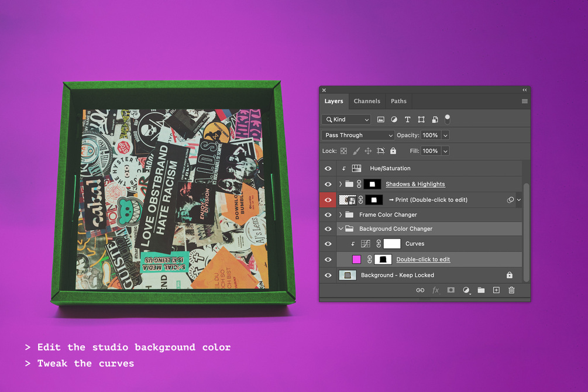Hide the Background - Keep Locked layer
Viewport: 588px width, 392px height.
tap(328, 276)
